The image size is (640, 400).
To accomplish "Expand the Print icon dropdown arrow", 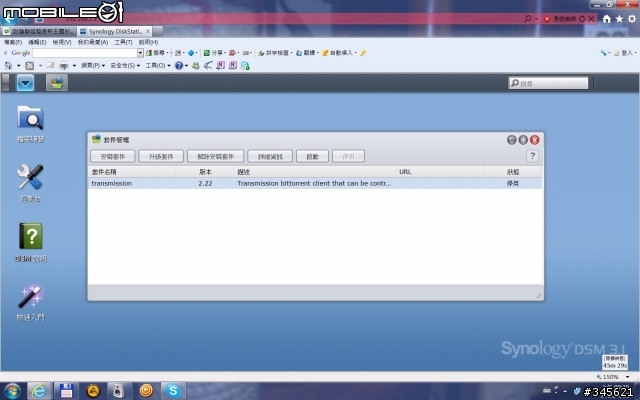I will tap(74, 66).
